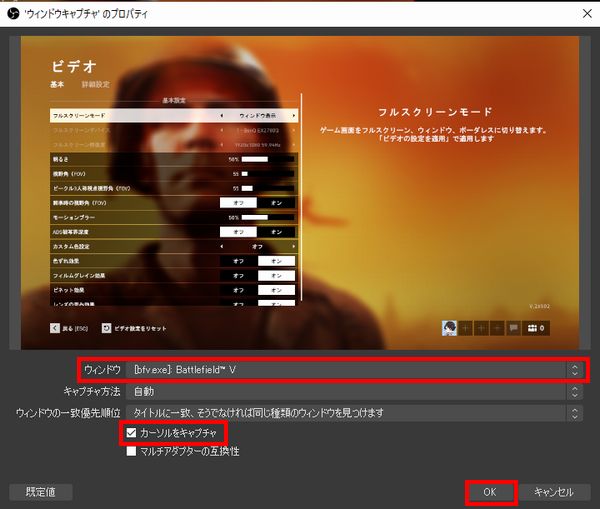This screenshot has height=509, width=600.
Task: Click the squad members icon showing 0
Action: 536,328
